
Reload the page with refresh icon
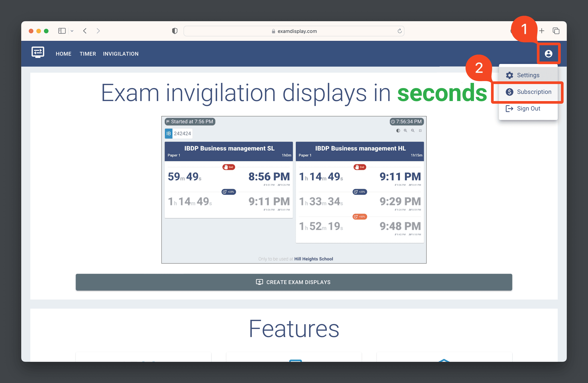point(400,31)
